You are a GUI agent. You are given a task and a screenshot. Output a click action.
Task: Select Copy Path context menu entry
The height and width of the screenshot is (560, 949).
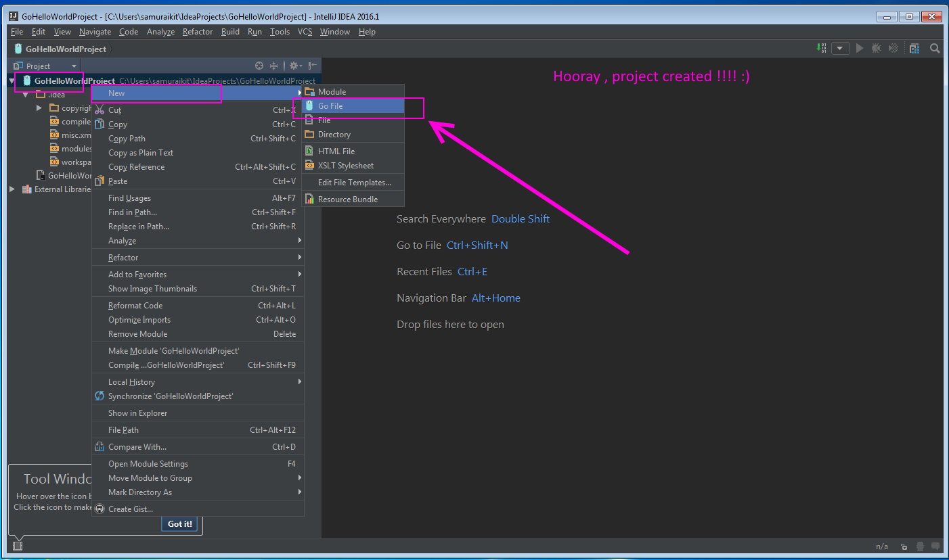pyautogui.click(x=198, y=139)
